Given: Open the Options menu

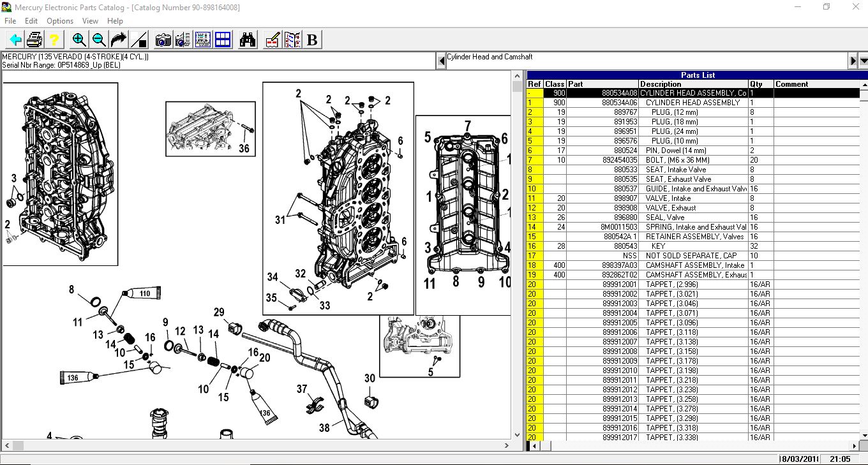Looking at the screenshot, I should pyautogui.click(x=60, y=21).
